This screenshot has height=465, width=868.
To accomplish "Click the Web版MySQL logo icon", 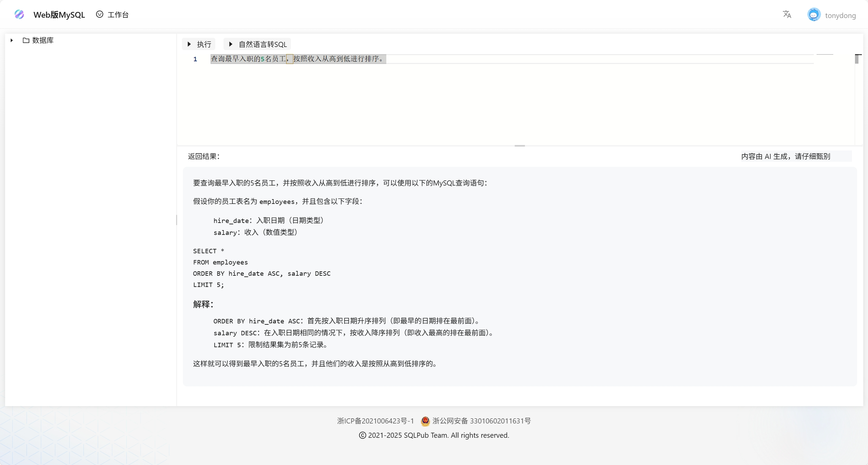I will tap(19, 14).
